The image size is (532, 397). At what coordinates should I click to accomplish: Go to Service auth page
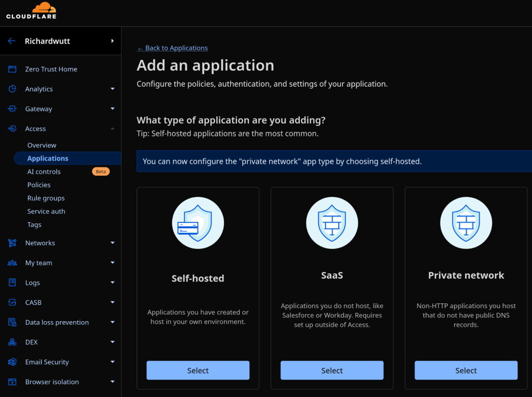point(46,211)
